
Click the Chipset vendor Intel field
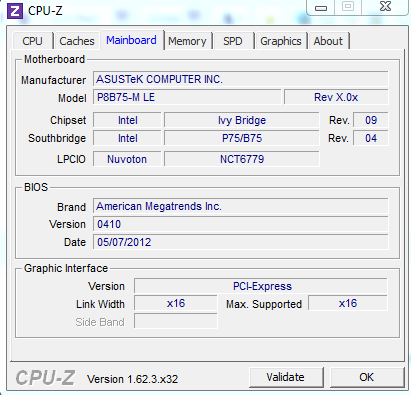coord(127,120)
